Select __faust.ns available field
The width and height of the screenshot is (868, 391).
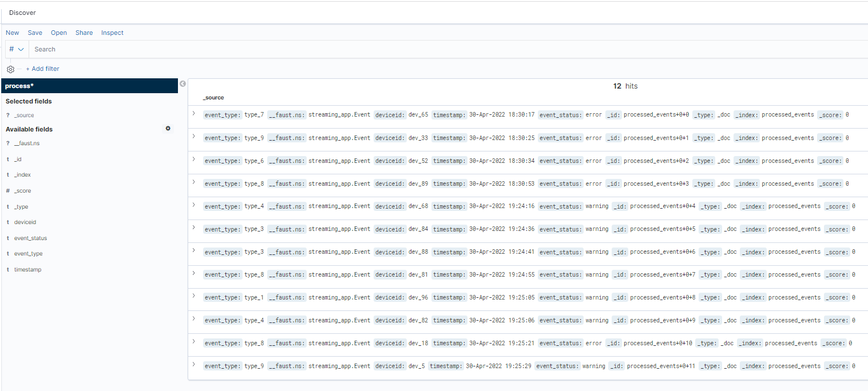click(x=27, y=143)
